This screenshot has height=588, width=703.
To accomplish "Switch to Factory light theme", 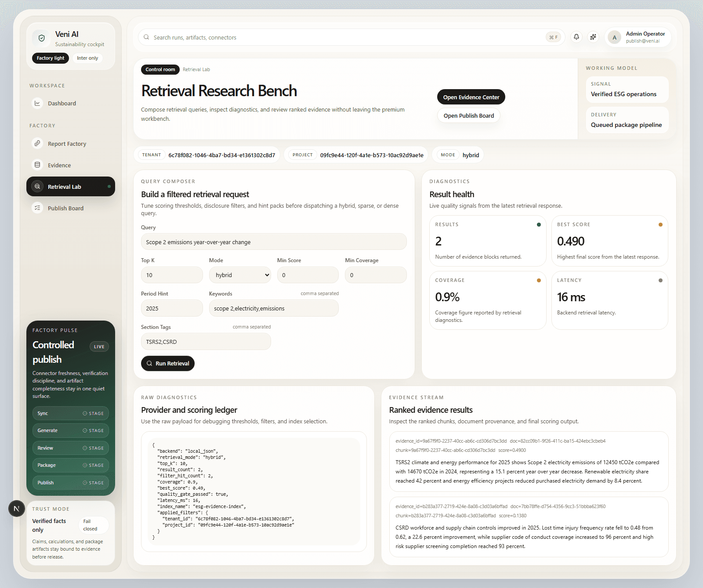I will pyautogui.click(x=51, y=58).
